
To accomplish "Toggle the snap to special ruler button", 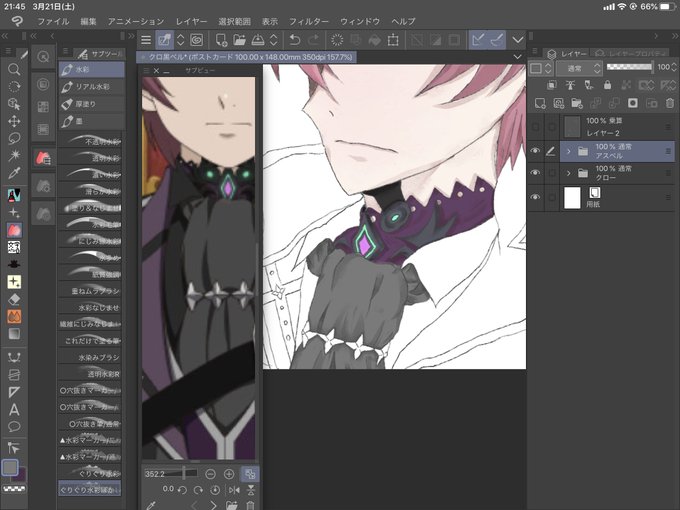I will [x=497, y=40].
